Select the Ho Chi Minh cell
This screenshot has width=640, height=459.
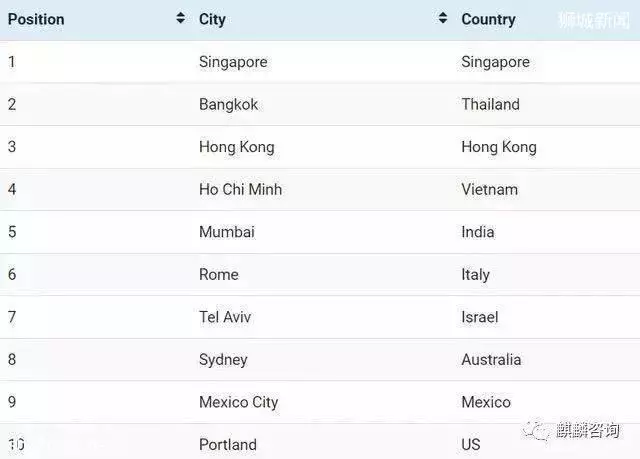(240, 189)
